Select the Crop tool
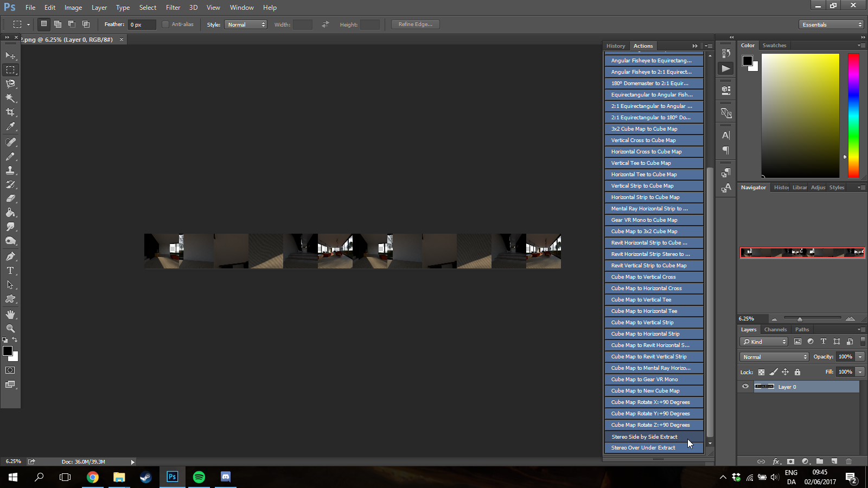This screenshot has height=488, width=868. pyautogui.click(x=10, y=112)
